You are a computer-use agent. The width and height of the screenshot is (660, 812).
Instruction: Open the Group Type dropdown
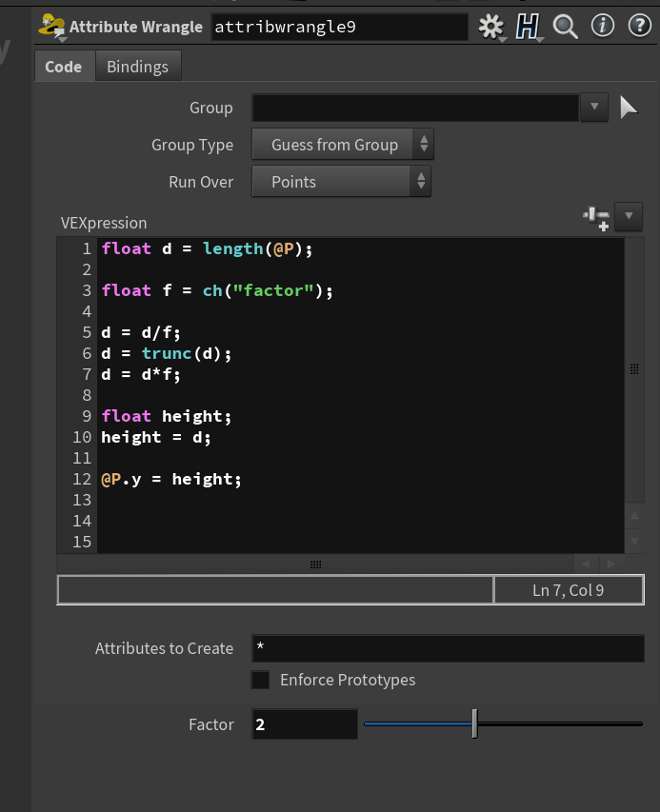click(343, 145)
